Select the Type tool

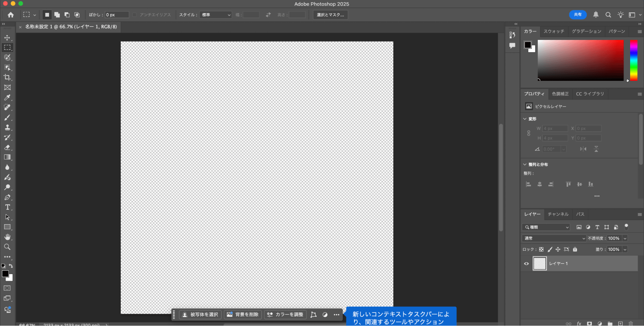point(7,207)
